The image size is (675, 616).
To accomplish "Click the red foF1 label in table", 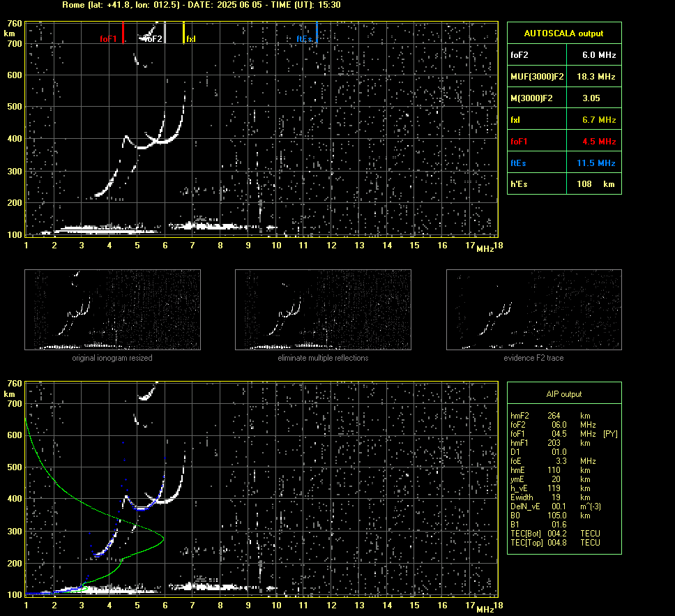I will 519,142.
